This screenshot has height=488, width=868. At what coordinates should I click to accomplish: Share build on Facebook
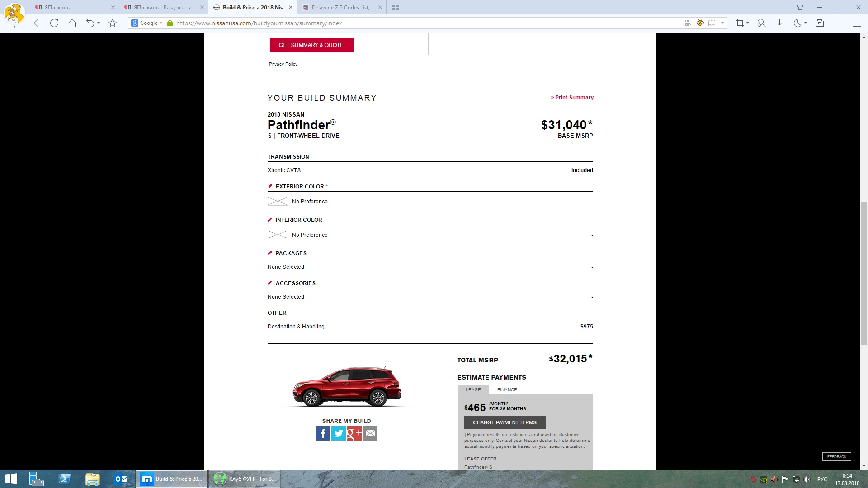323,433
